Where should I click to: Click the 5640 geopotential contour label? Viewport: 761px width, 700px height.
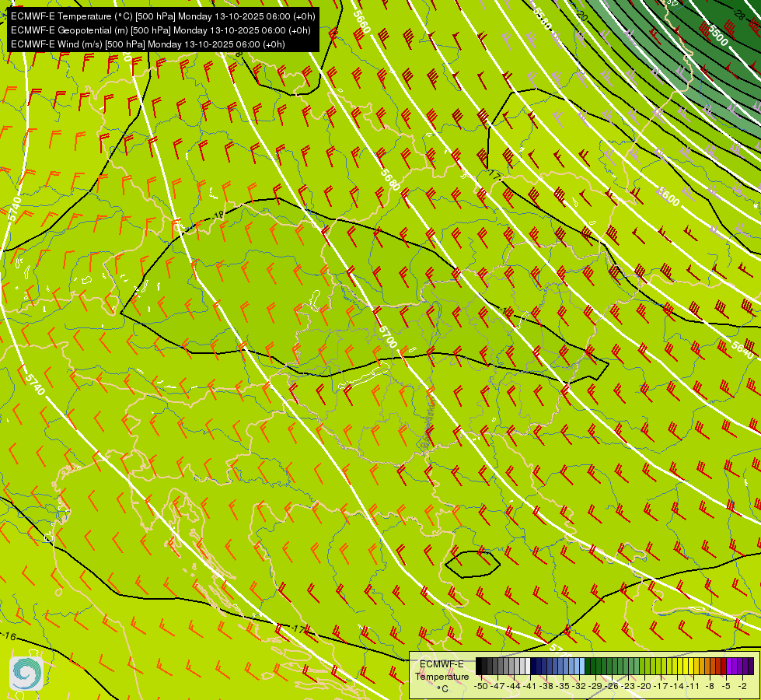742,350
